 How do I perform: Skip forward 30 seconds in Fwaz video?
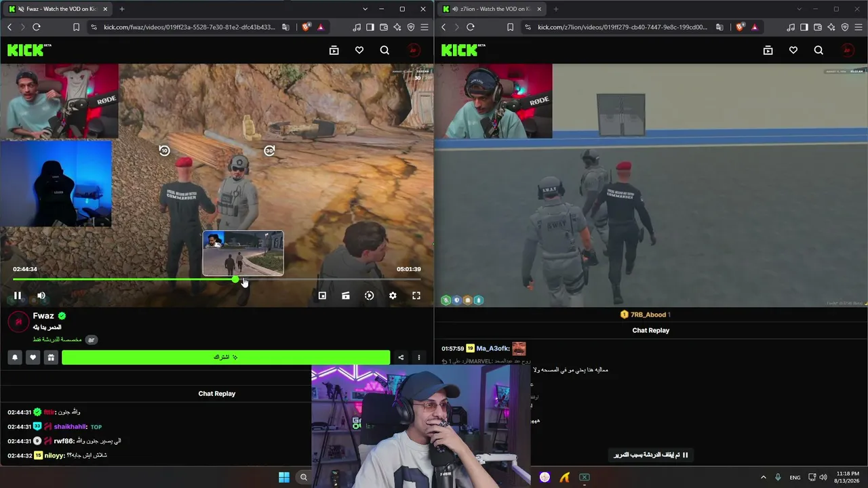[x=269, y=150]
